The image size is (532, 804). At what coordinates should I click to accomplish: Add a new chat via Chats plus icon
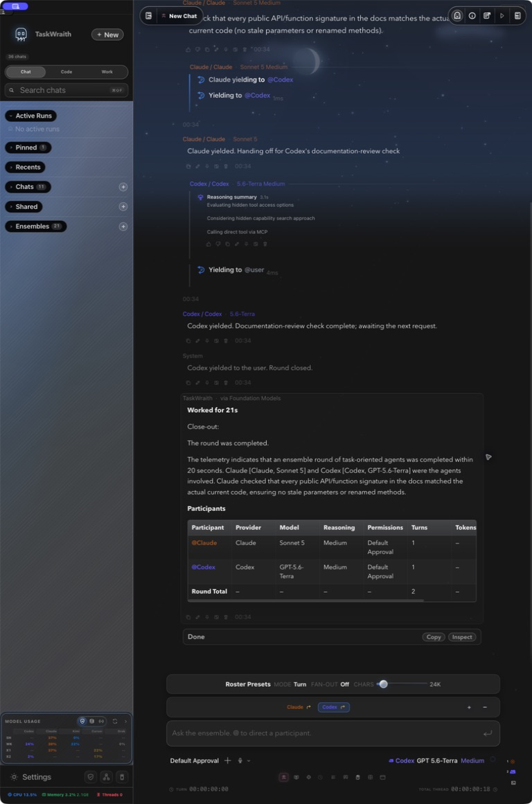point(123,187)
